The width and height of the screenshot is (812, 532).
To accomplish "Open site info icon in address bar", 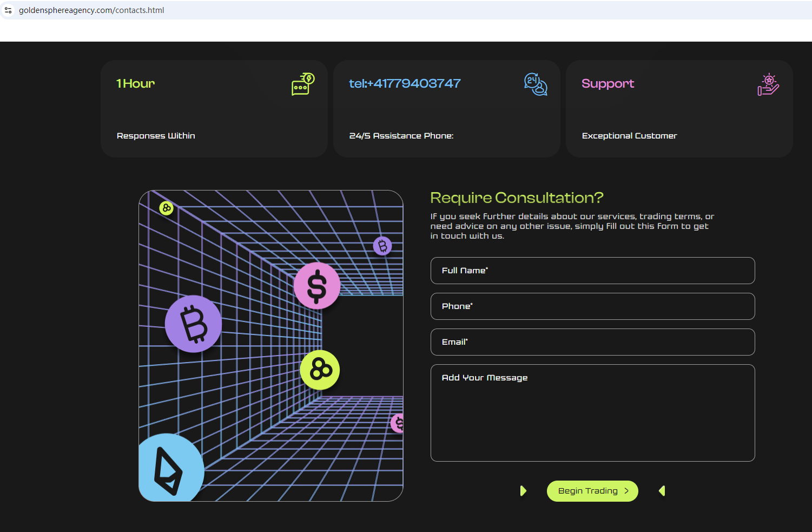I will click(x=8, y=10).
